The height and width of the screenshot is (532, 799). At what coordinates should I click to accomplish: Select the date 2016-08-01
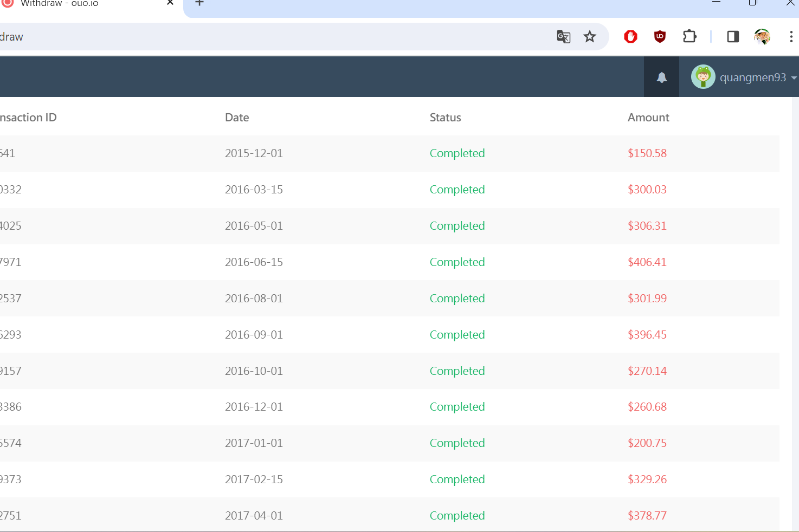tap(254, 299)
